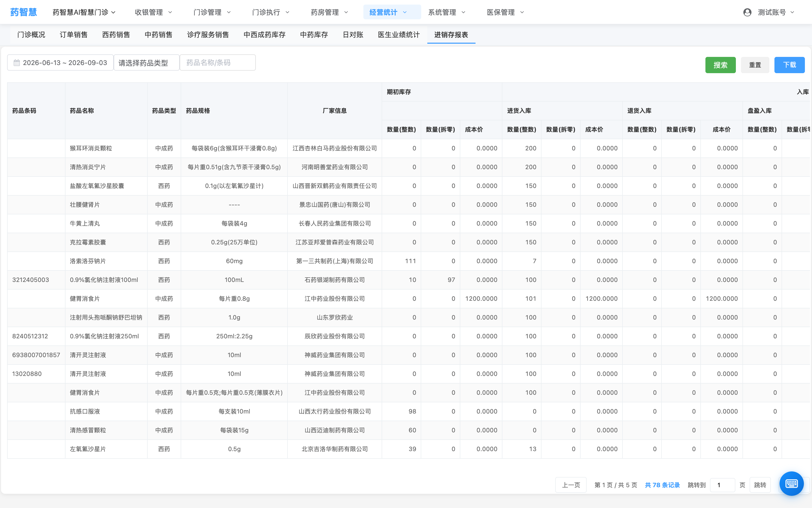Screen dimensions: 812x508
Task: Switch to the 中药销售 tab
Action: 158,35
